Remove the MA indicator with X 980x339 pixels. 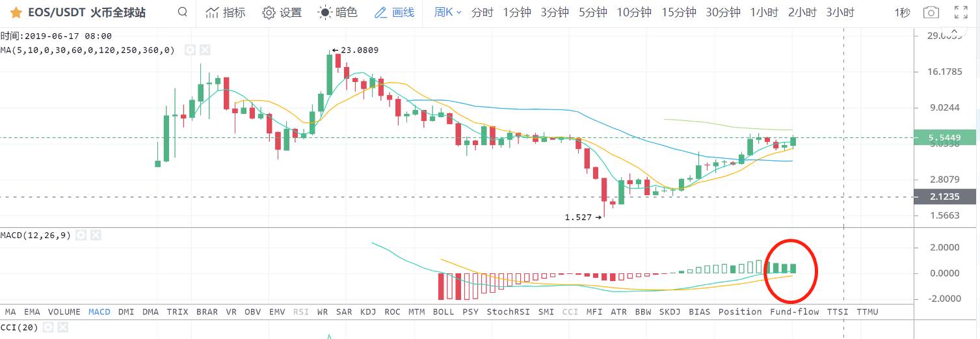(204, 49)
